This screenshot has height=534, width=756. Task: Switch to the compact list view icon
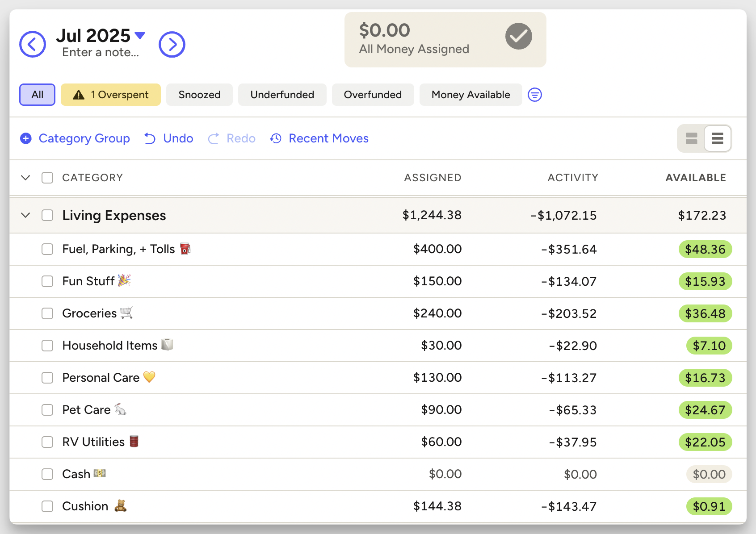coord(717,138)
